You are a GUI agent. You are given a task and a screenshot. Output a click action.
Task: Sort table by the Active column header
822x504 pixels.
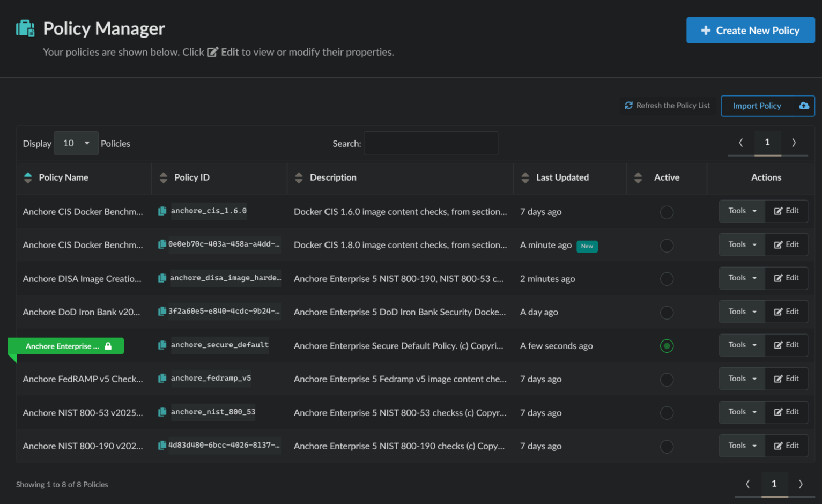pyautogui.click(x=666, y=177)
